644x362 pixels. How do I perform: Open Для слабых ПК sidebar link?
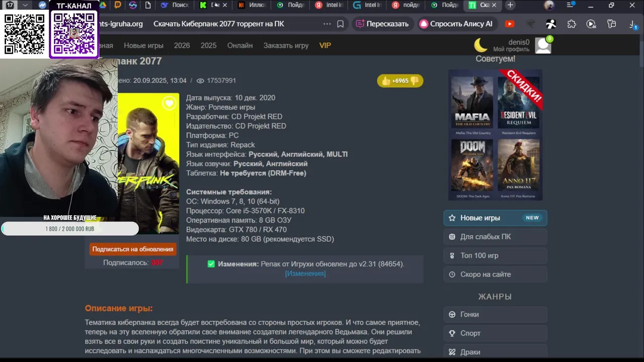pos(495,237)
